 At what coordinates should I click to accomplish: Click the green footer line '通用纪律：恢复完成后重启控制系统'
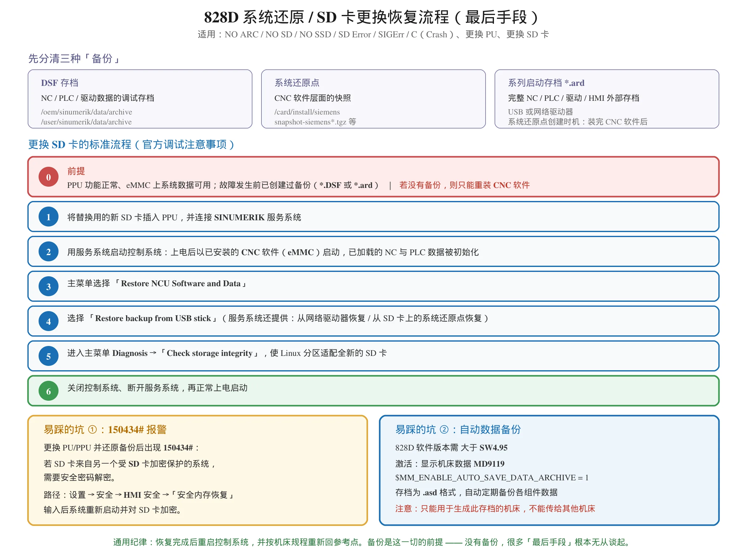[181, 542]
